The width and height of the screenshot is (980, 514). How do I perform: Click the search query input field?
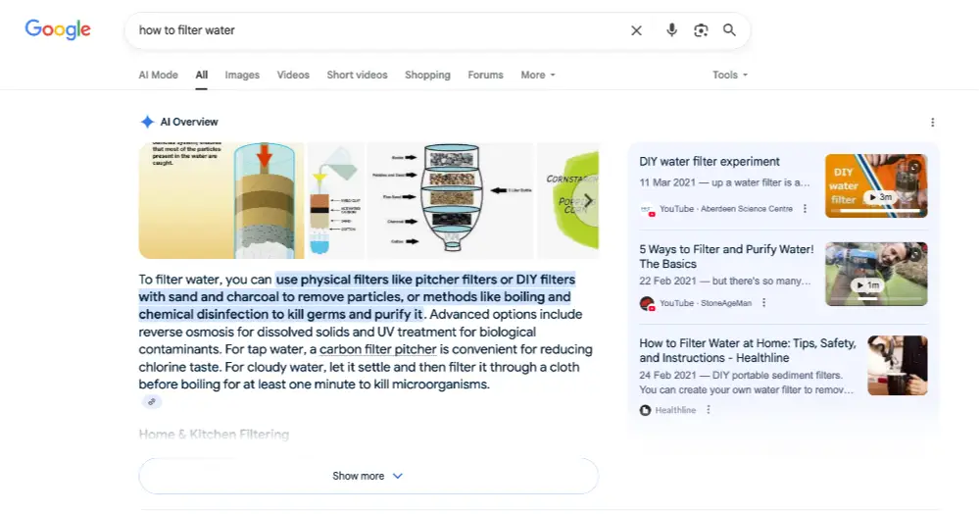point(377,30)
